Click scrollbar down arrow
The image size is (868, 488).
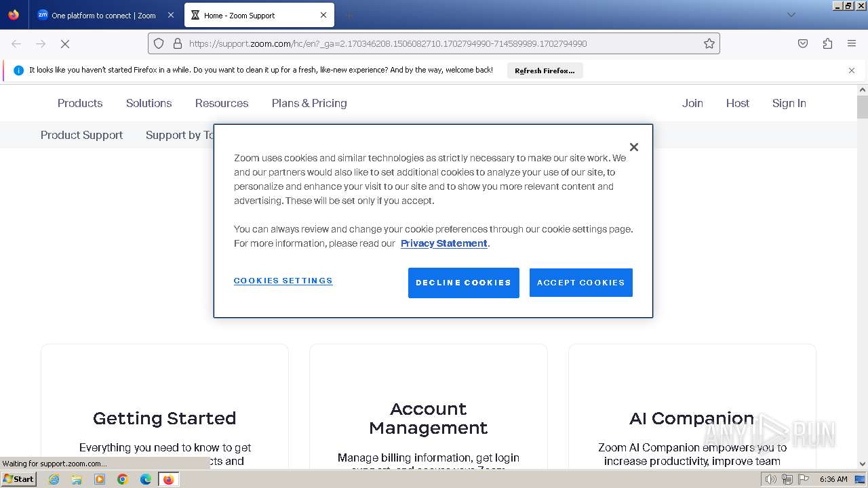point(863,464)
